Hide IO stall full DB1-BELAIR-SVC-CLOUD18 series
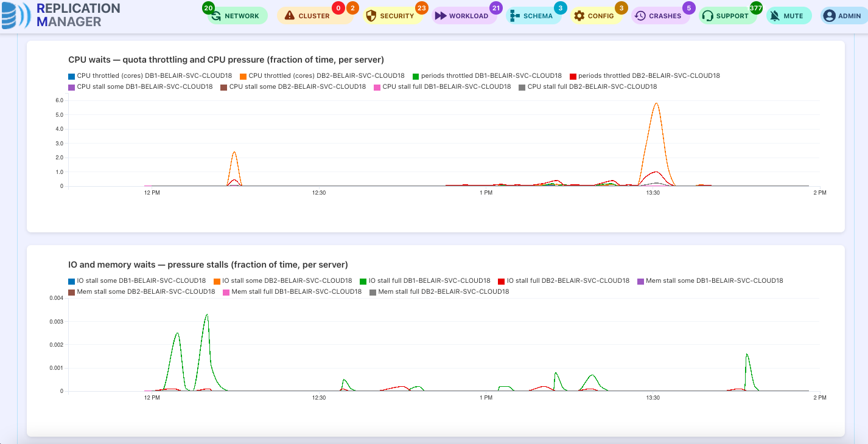 (x=425, y=281)
